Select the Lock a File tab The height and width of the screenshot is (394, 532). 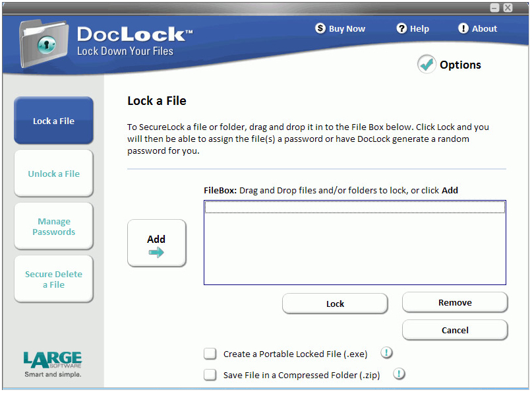53,121
